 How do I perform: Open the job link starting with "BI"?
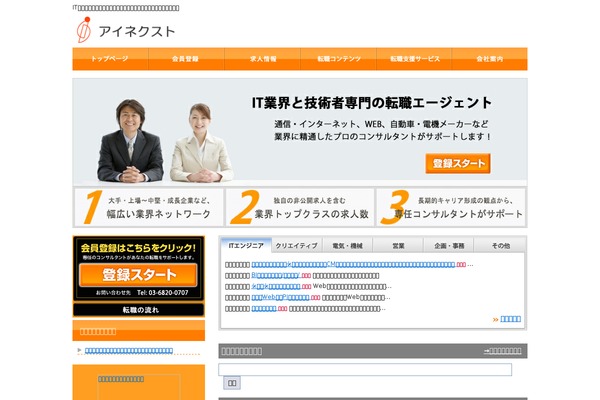276,276
